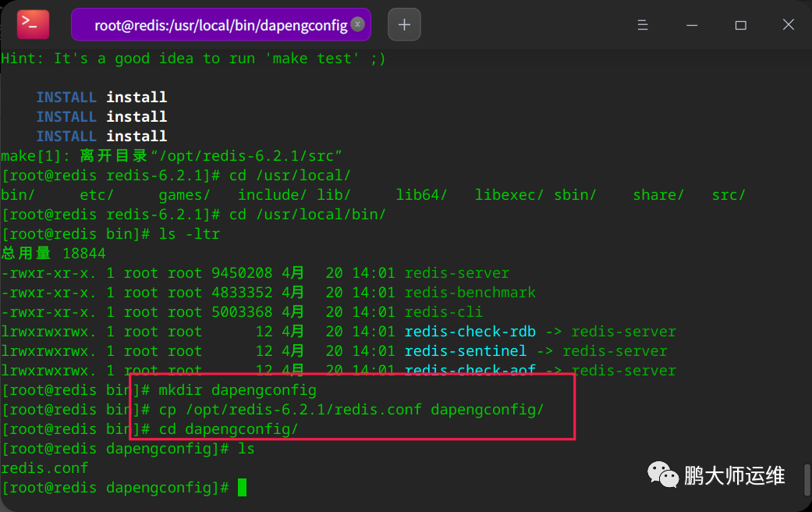Minimize the terminal window
Viewport: 812px width, 512px height.
tap(692, 25)
